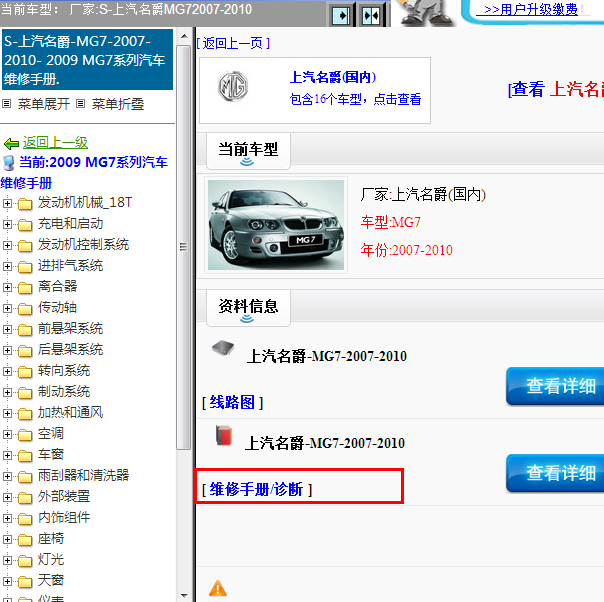Click the sidebar vertical scrollbar thumb
Image resolution: width=604 pixels, height=602 pixels.
click(x=184, y=247)
